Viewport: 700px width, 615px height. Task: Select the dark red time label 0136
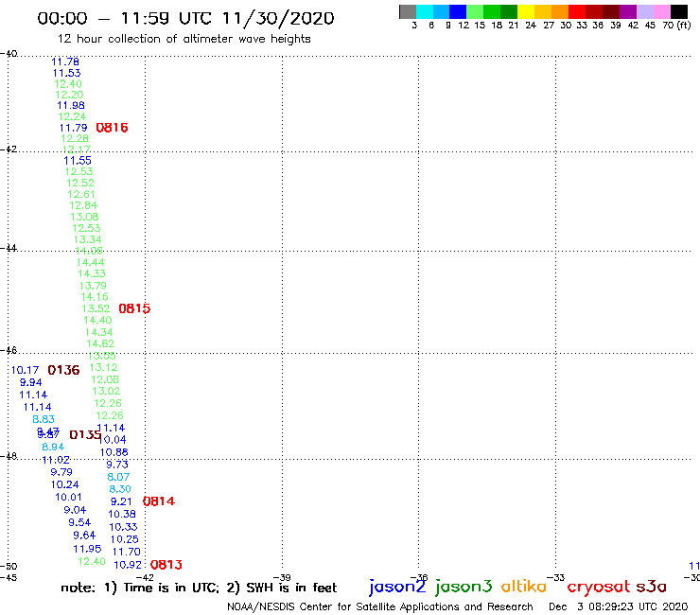[63, 370]
